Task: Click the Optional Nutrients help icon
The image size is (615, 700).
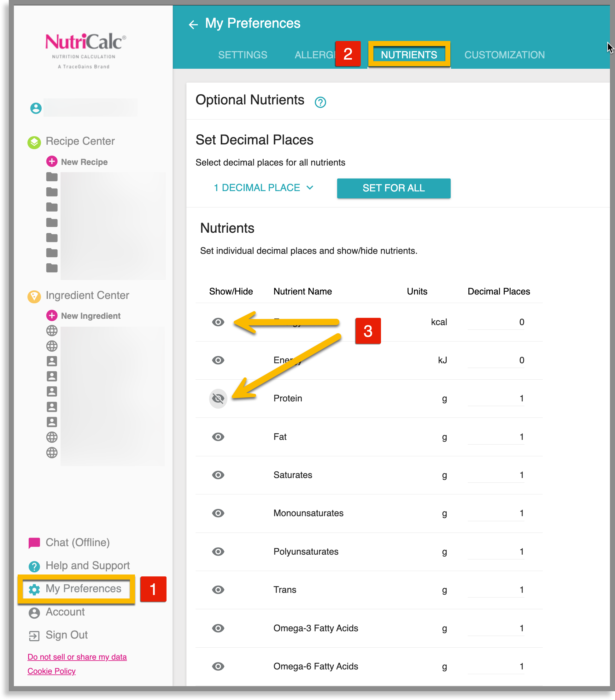Action: [x=320, y=102]
